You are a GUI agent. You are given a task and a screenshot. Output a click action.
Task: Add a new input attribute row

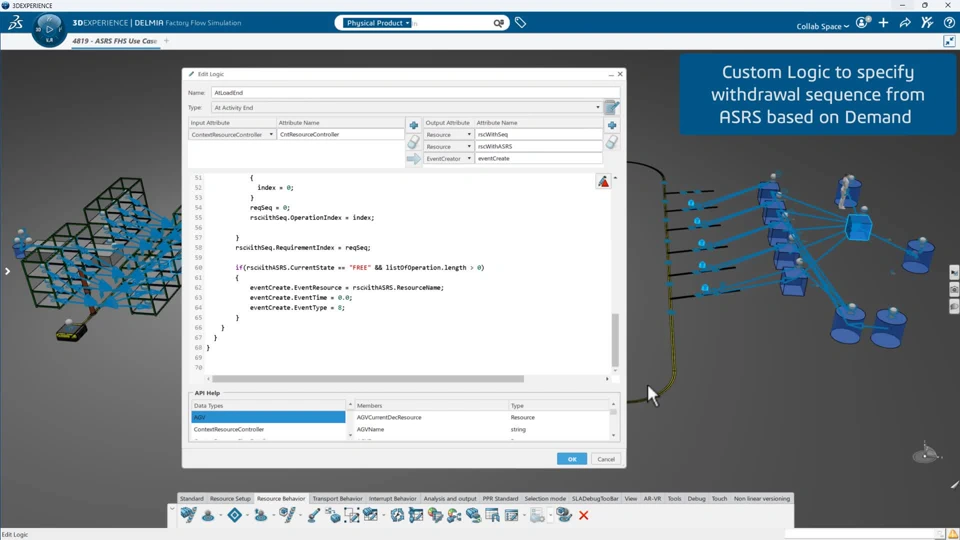(x=413, y=126)
